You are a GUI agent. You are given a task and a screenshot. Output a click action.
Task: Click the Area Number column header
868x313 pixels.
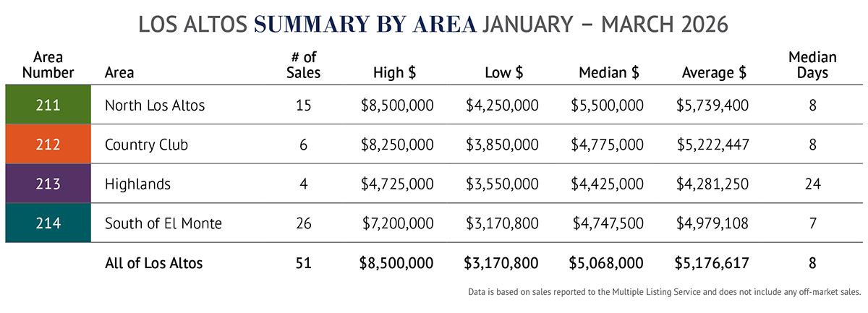click(48, 65)
